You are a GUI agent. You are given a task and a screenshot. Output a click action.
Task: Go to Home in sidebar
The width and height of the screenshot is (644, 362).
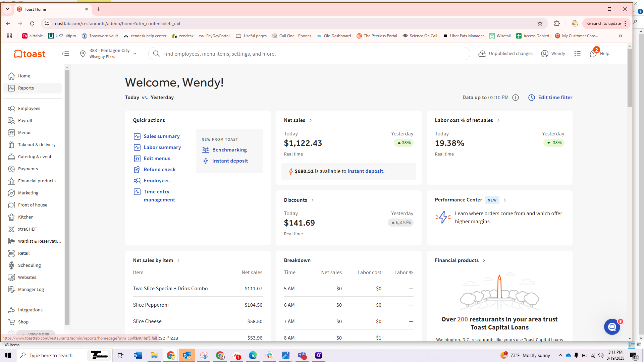[33, 76]
